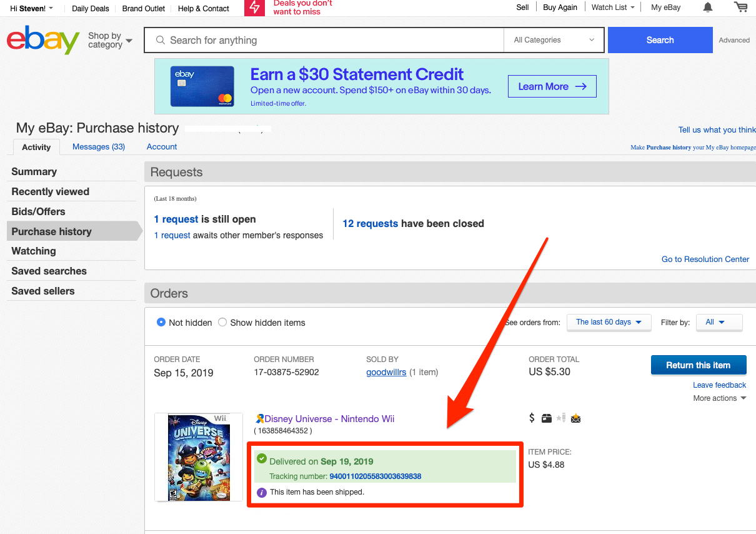Click the charity ribbon icon beside Disney Universe
Viewport: 756px width, 534px height.
[x=260, y=418]
